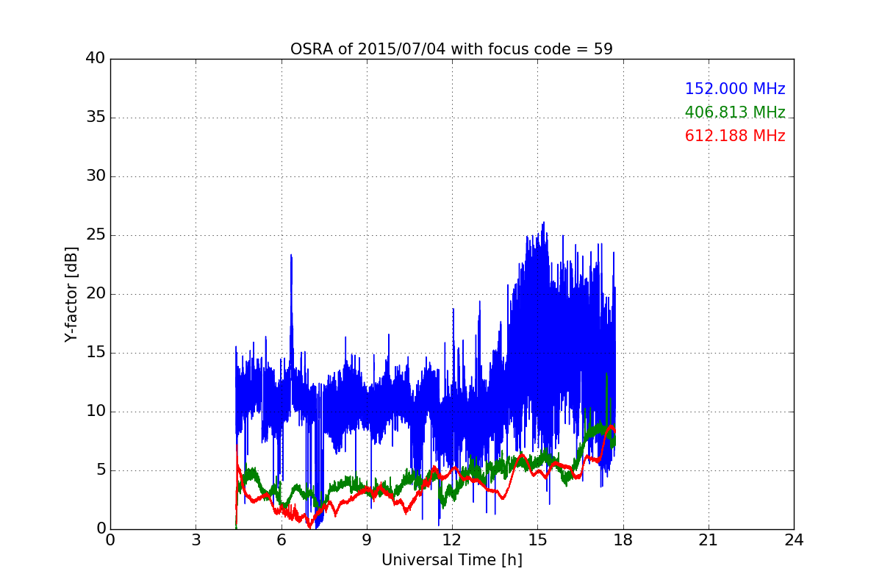
Task: Click x-axis tick label "18"
Action: [623, 540]
